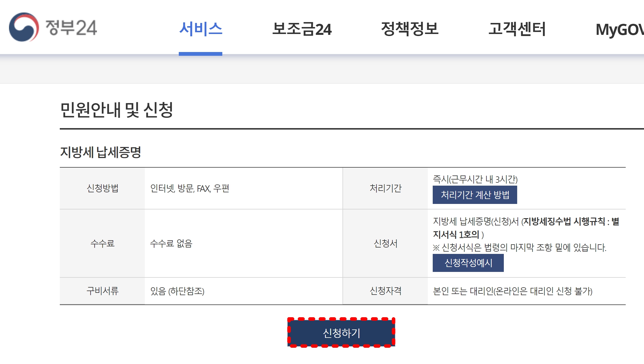Viewport: 644px width, 364px height.
Task: Click the 정부24 logo text
Action: pos(71,28)
